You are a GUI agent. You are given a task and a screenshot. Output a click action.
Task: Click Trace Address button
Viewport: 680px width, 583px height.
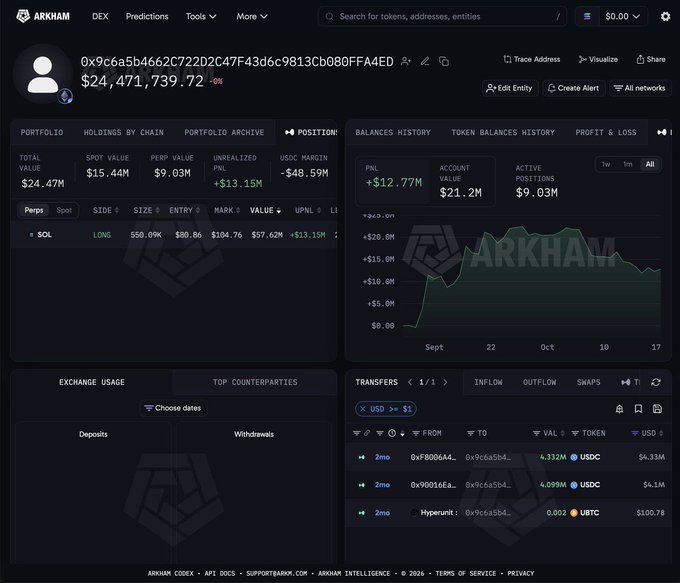coord(532,59)
